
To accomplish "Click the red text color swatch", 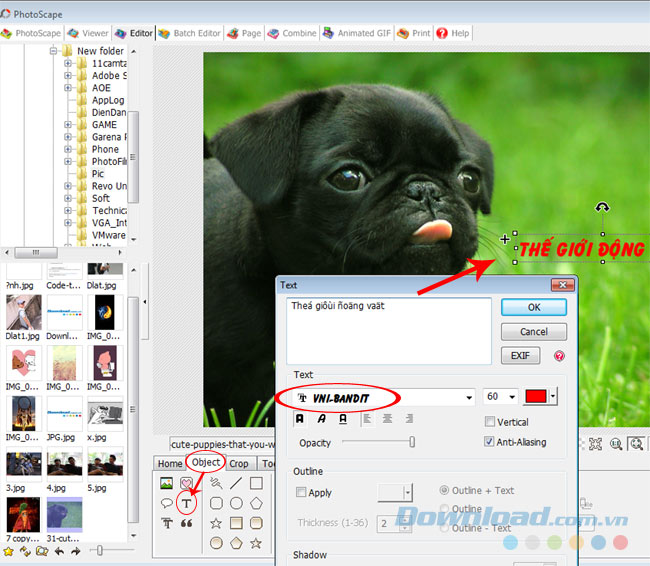I will pos(536,397).
